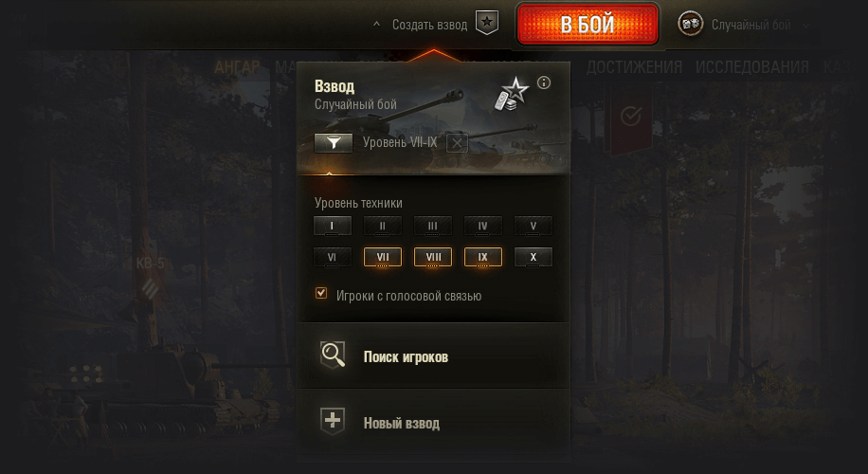Click the platoon bonus star icon

[x=512, y=94]
